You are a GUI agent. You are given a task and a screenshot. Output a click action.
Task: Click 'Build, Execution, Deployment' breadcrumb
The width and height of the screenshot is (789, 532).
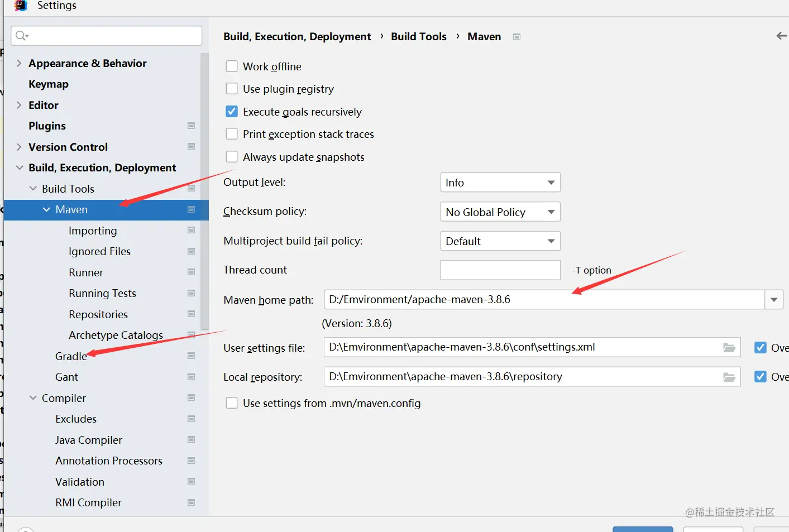tap(297, 36)
